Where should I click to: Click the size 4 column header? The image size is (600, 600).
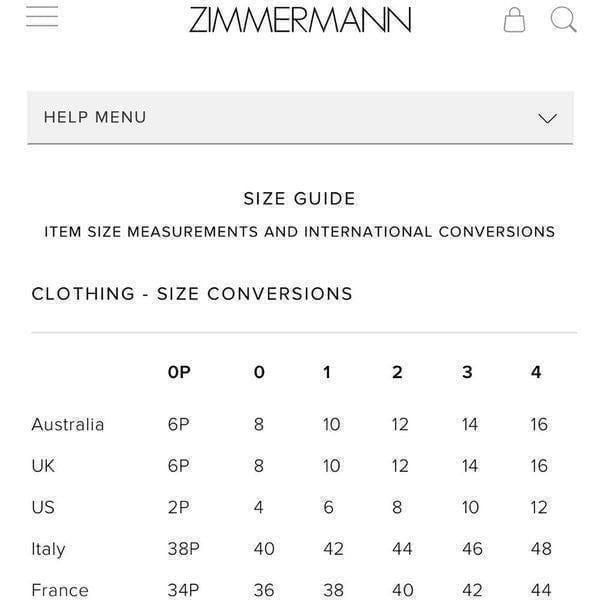pyautogui.click(x=536, y=372)
